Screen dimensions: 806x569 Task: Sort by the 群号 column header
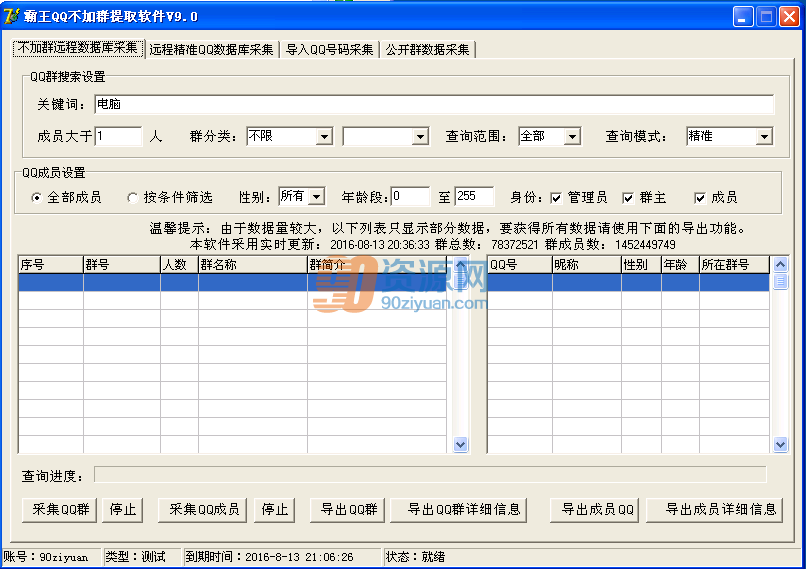pos(121,265)
